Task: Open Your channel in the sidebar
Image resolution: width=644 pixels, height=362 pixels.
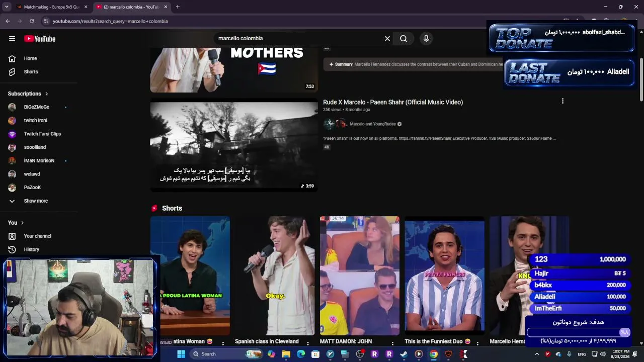Action: pyautogui.click(x=38, y=236)
